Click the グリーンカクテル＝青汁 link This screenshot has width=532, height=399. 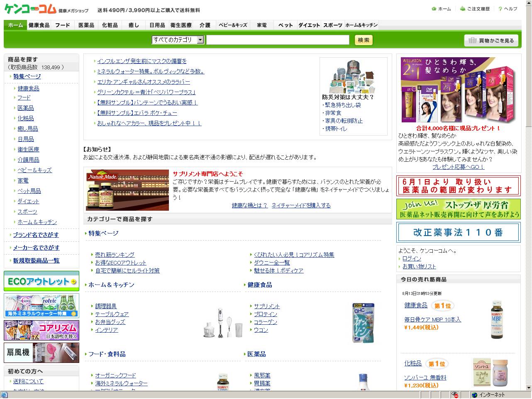(x=146, y=92)
